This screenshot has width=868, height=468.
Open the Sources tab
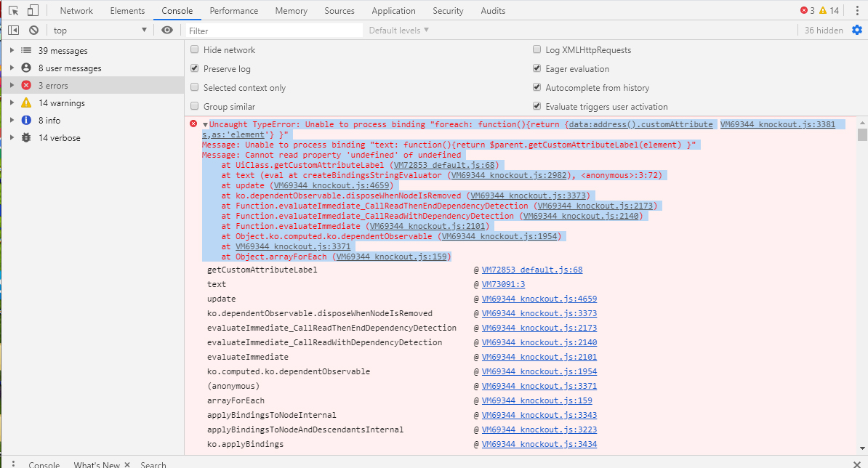coord(339,11)
